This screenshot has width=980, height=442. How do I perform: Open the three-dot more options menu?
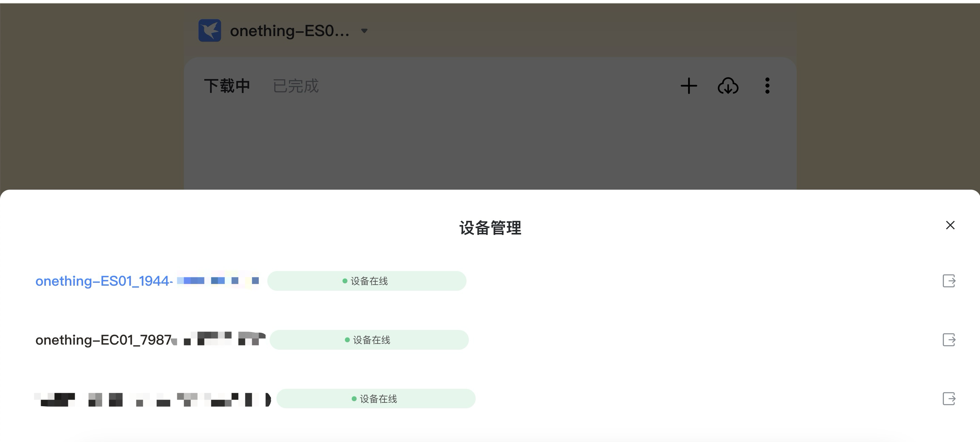pyautogui.click(x=767, y=85)
